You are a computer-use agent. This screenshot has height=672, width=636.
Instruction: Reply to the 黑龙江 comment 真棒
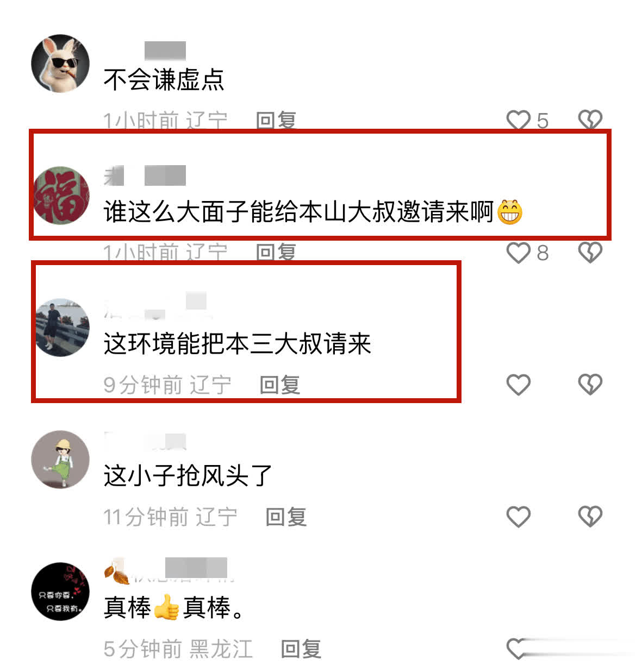click(x=301, y=649)
